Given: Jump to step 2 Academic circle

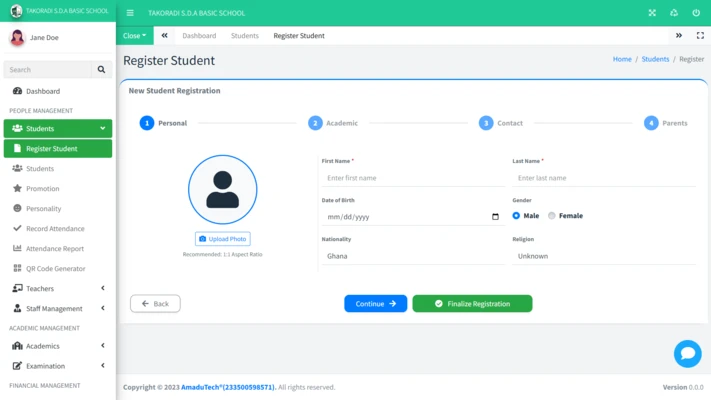Looking at the screenshot, I should 315,123.
